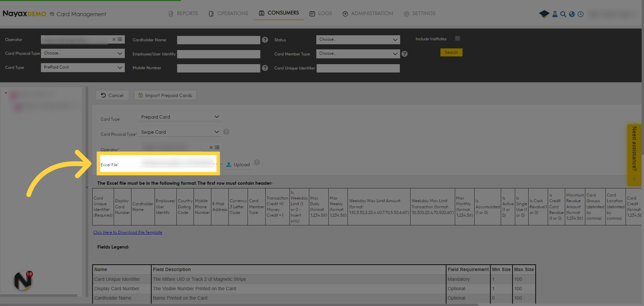
Task: Click 'The Mifare UID or Track 2' description
Action: tap(200, 279)
